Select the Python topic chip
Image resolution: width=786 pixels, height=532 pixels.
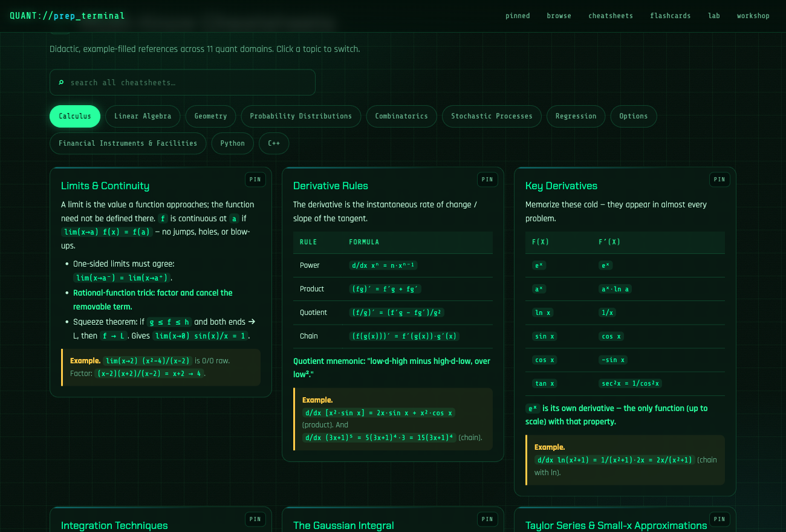(x=232, y=143)
